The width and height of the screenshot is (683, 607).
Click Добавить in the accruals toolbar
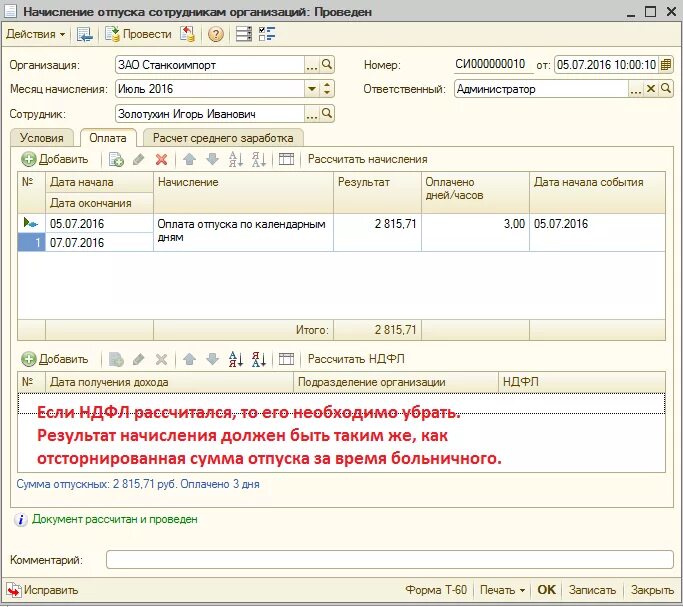tap(55, 159)
